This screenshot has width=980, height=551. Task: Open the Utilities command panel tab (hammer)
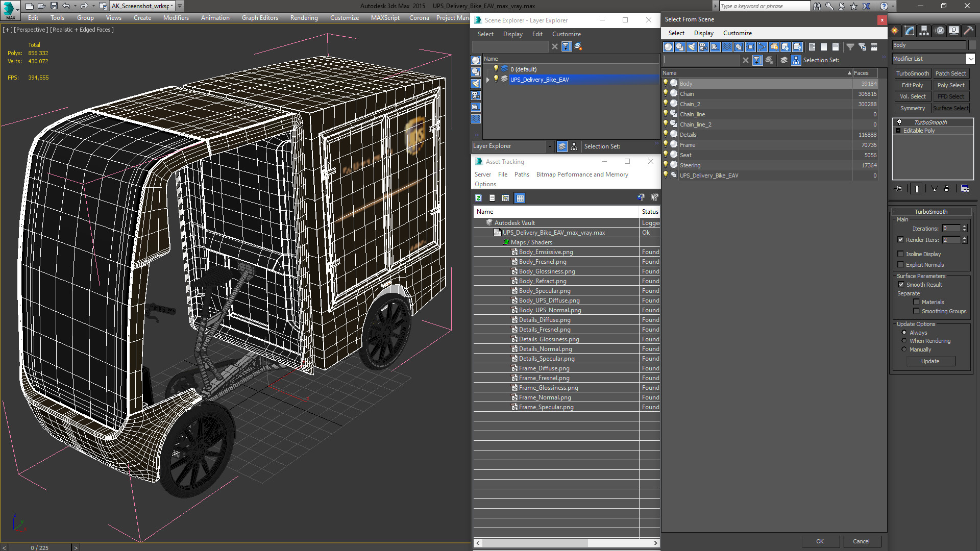pos(969,31)
